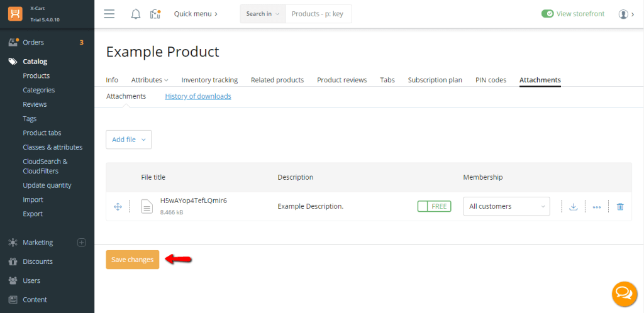Switch to the Inventory tracking tab
The image size is (644, 313).
[209, 80]
